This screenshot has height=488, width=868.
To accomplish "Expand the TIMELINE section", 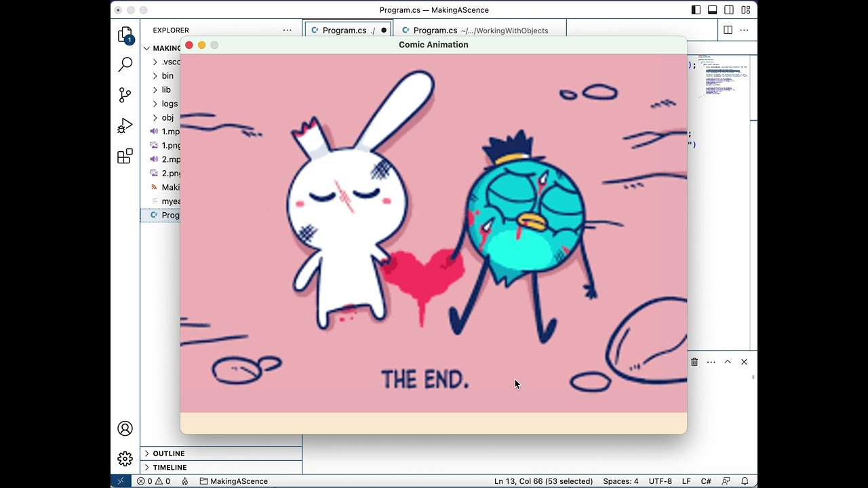I will pos(221,468).
